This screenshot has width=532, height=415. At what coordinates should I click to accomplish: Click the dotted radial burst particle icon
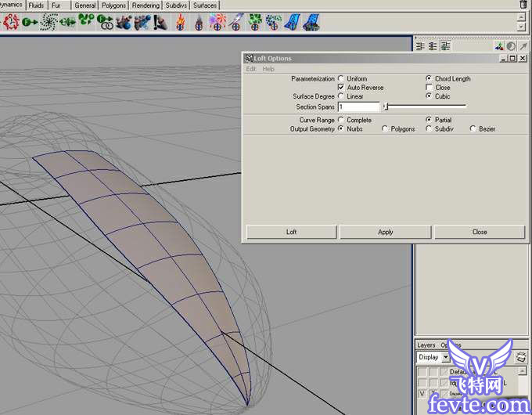pos(49,22)
